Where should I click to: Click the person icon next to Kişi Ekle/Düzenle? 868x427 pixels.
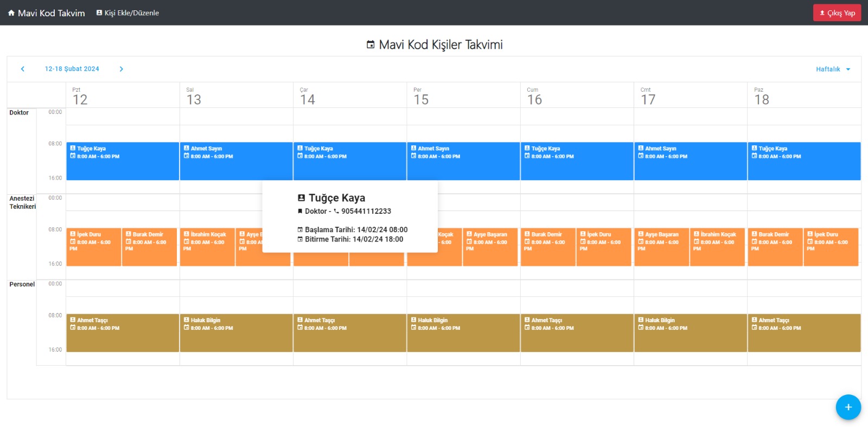pyautogui.click(x=99, y=12)
